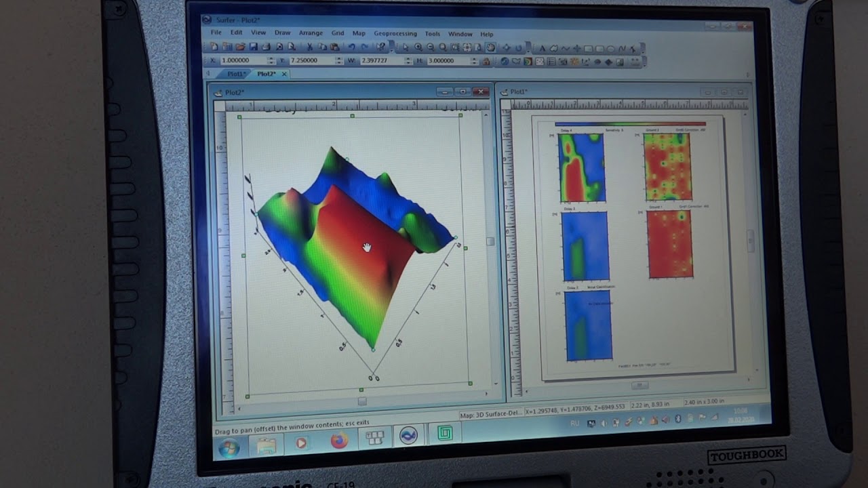Click the New Plot document icon

coord(214,47)
